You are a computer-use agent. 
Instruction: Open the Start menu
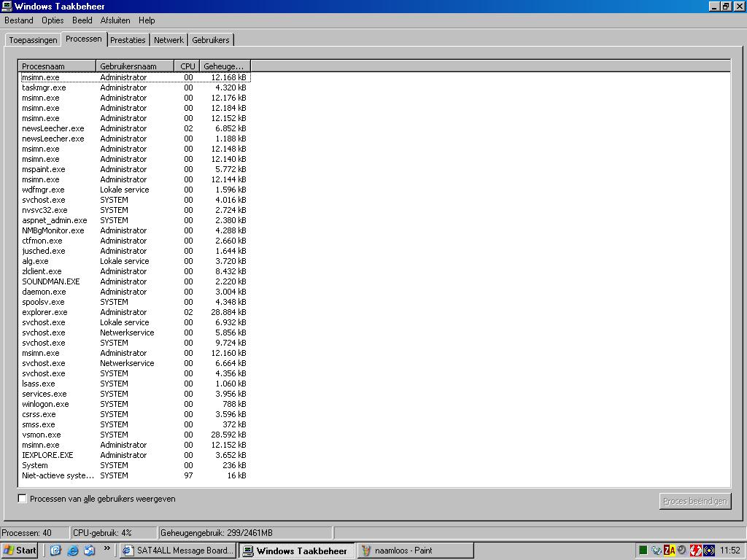[x=20, y=551]
